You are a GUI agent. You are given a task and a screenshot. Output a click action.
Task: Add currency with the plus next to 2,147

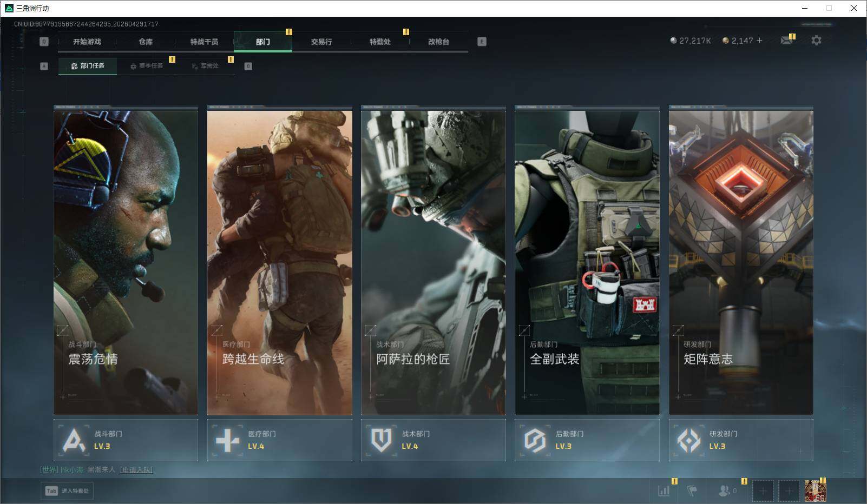(x=759, y=41)
